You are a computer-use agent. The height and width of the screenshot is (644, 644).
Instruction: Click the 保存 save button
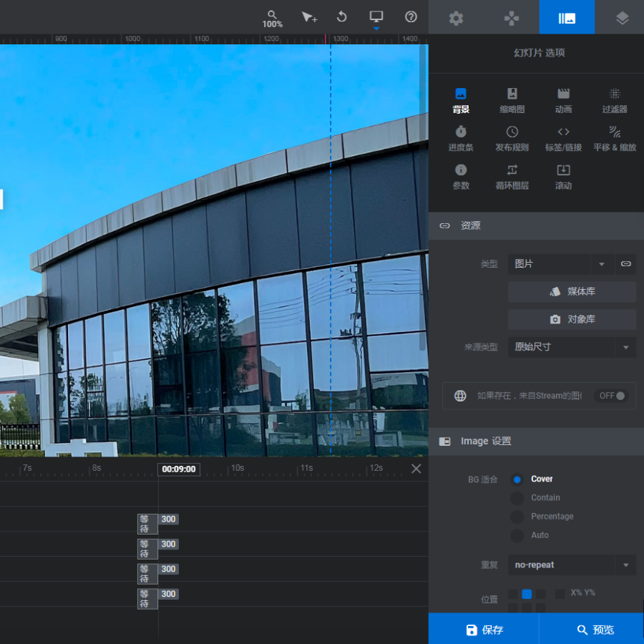coord(484,629)
